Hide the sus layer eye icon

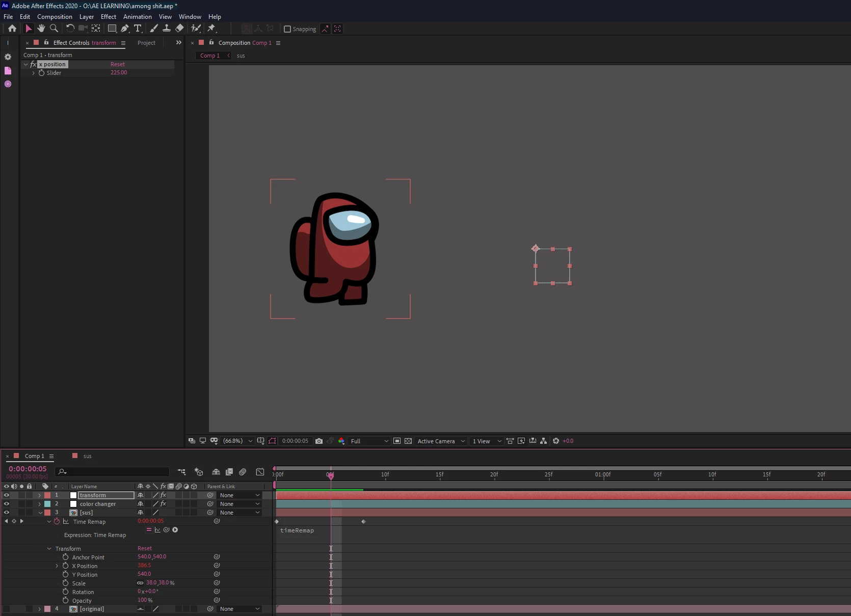[7, 513]
